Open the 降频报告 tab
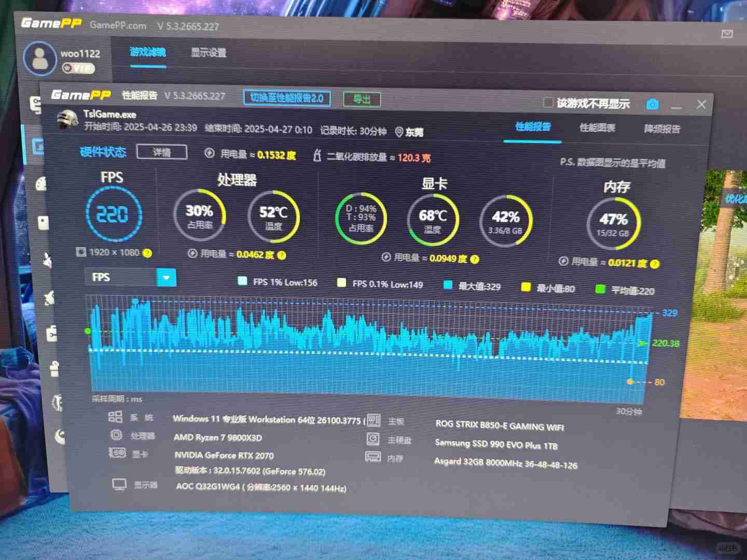This screenshot has height=560, width=747. 662,129
